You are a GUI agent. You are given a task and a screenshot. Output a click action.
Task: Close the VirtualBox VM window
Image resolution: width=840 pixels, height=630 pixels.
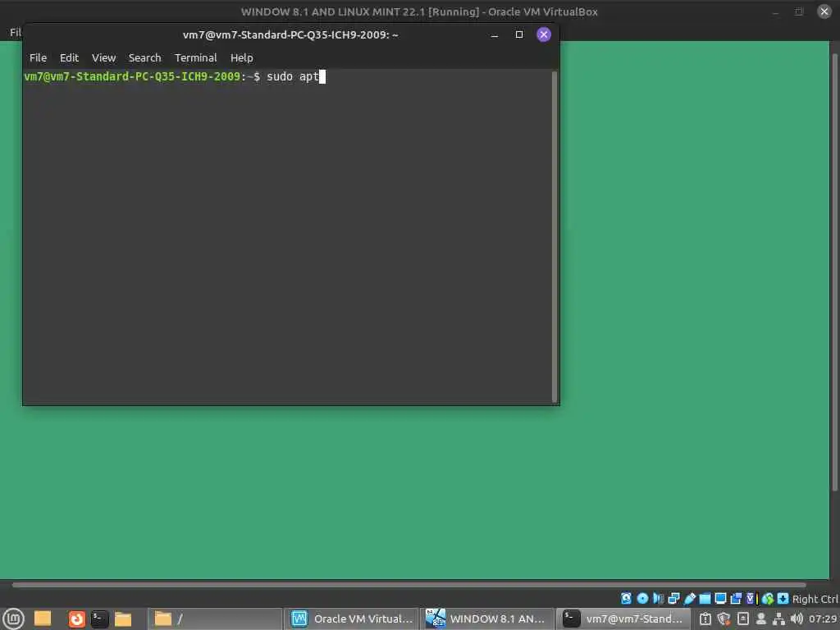tap(824, 11)
